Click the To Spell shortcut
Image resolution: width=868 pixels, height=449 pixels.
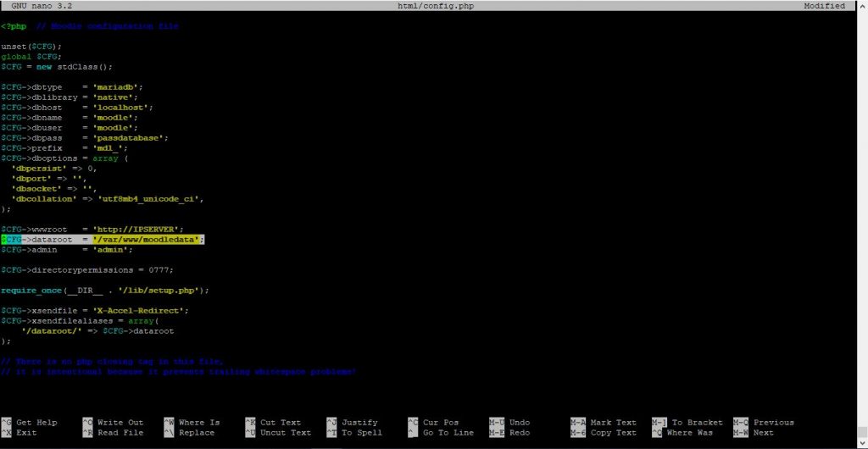click(x=362, y=432)
